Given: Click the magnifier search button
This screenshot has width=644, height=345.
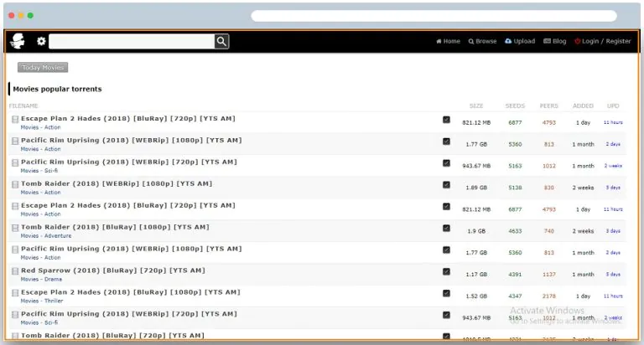Looking at the screenshot, I should coord(221,41).
